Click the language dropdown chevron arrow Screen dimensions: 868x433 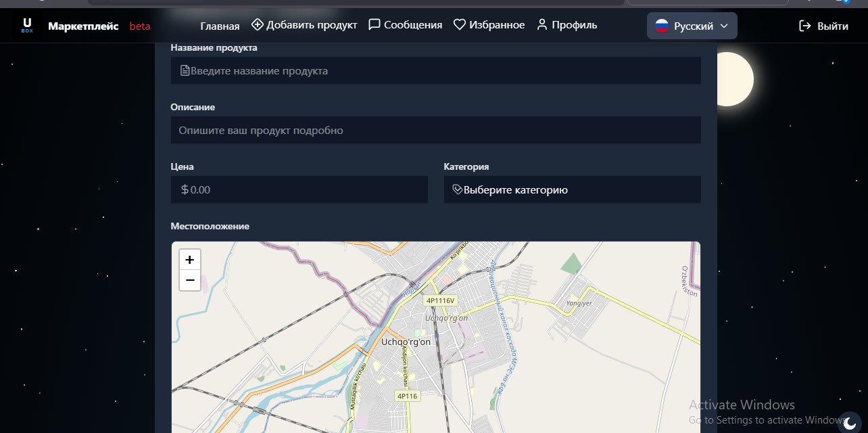pyautogui.click(x=724, y=26)
